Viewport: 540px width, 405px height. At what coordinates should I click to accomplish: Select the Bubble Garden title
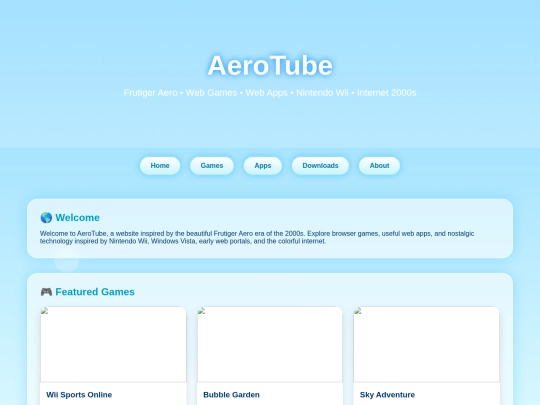point(231,395)
